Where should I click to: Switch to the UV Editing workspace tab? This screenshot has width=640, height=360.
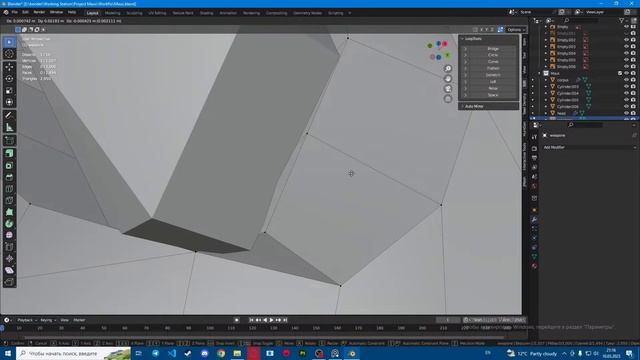(x=157, y=13)
